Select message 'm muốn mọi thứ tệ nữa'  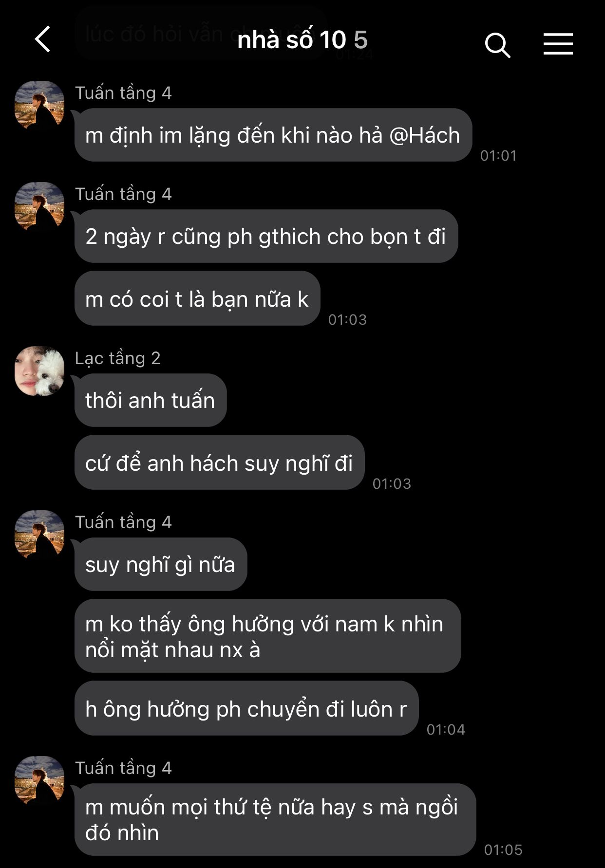click(275, 819)
